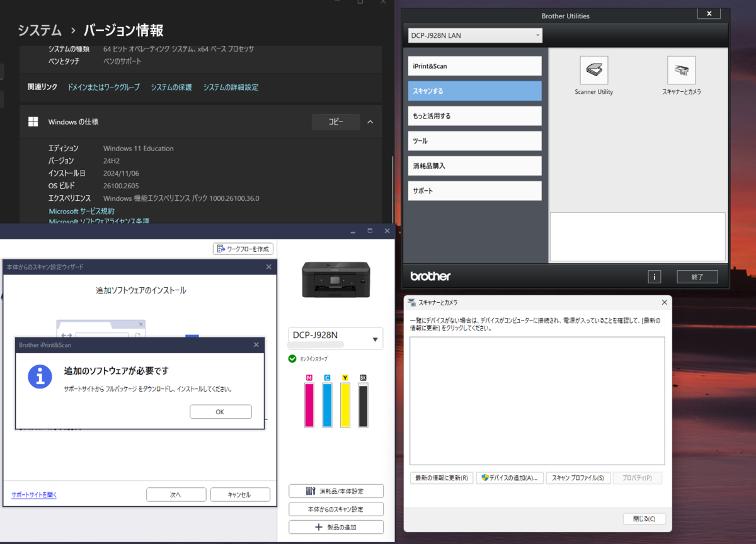Click the yellow ink level bar
The width and height of the screenshot is (756, 544).
(345, 405)
